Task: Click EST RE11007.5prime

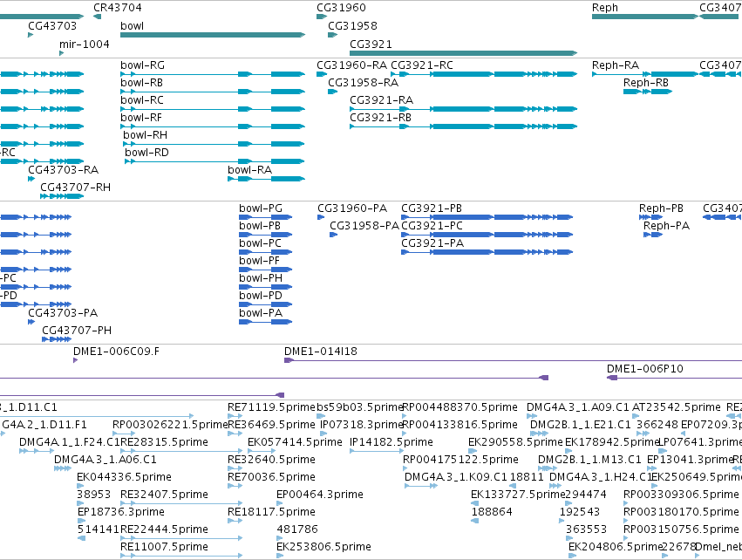Action: pos(181,556)
